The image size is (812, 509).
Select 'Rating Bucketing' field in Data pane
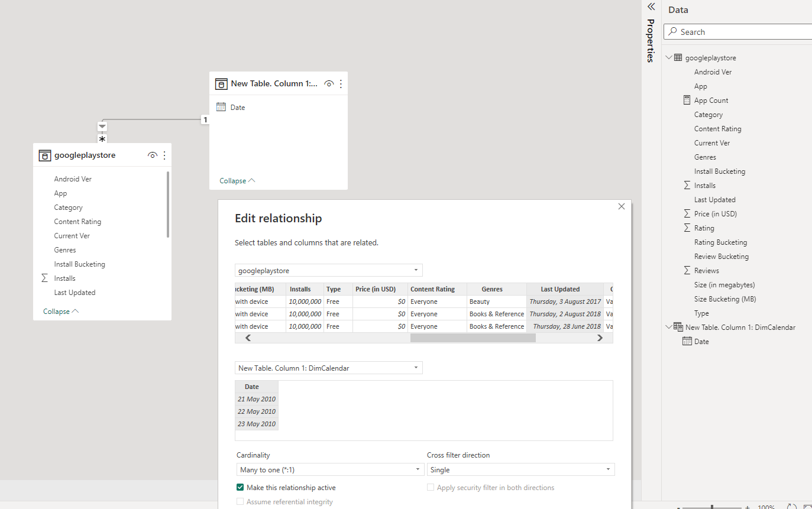[720, 242]
